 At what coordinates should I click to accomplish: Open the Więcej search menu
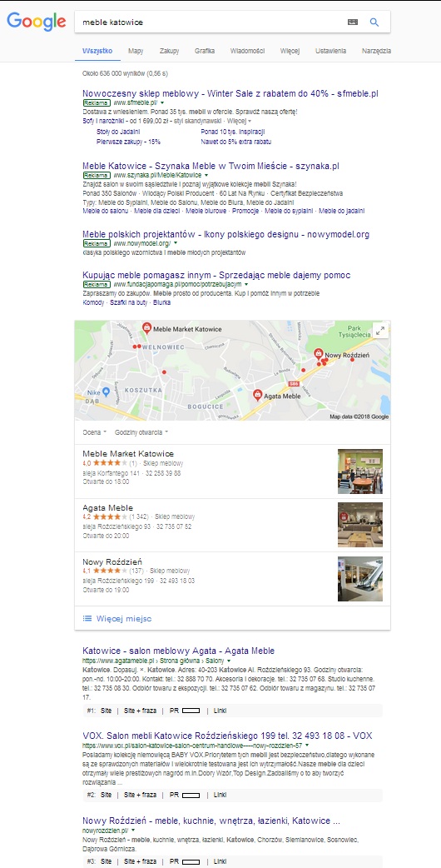coord(290,51)
